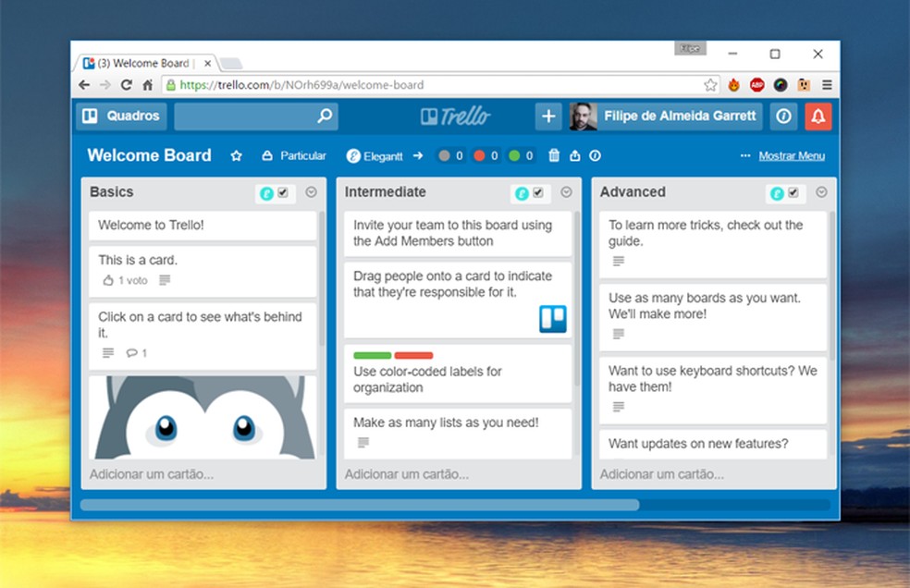Open the Quadros boards menu
Screen dimensions: 910x588
[121, 116]
